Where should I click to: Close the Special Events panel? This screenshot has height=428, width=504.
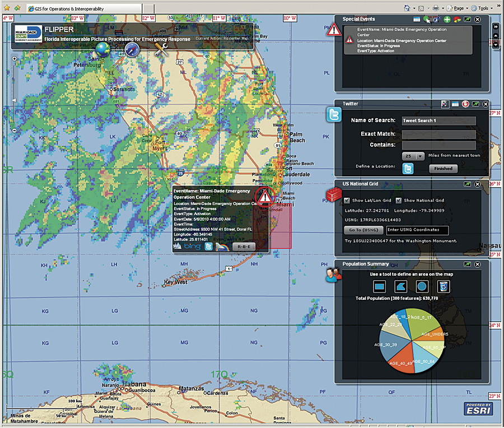point(478,19)
